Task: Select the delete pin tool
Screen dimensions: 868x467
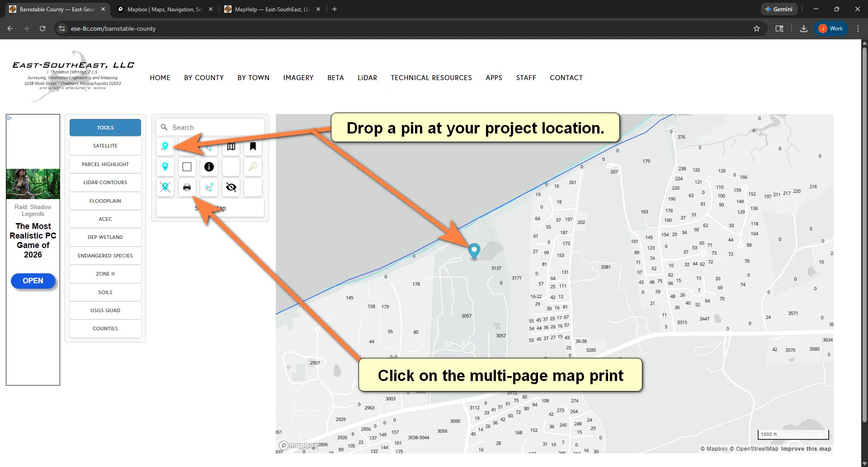Action: 165,187
